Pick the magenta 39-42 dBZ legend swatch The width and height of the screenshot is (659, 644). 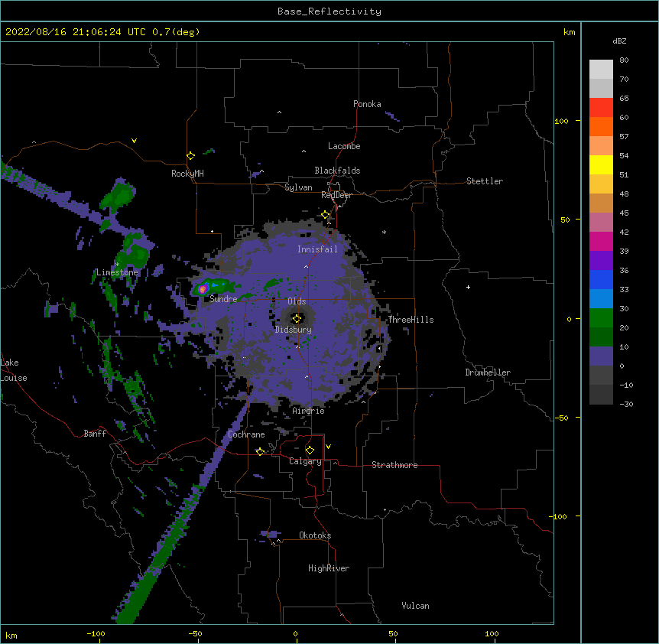click(x=601, y=241)
